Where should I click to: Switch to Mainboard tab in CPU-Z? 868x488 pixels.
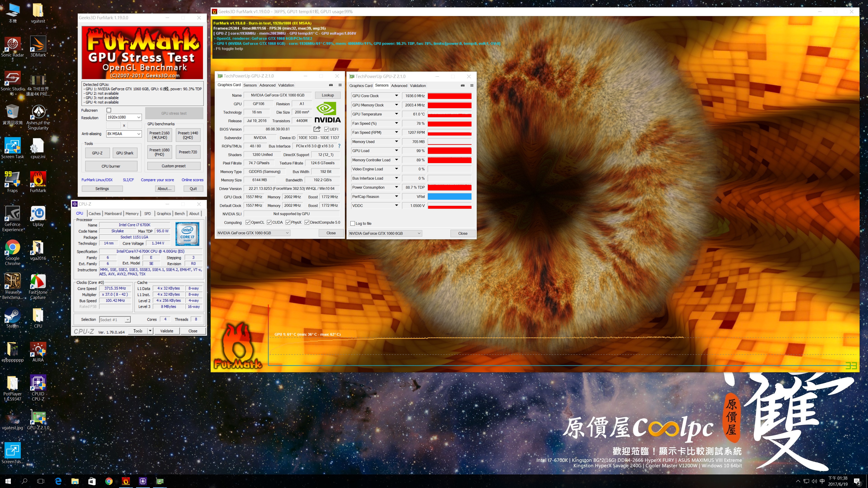[x=113, y=213]
